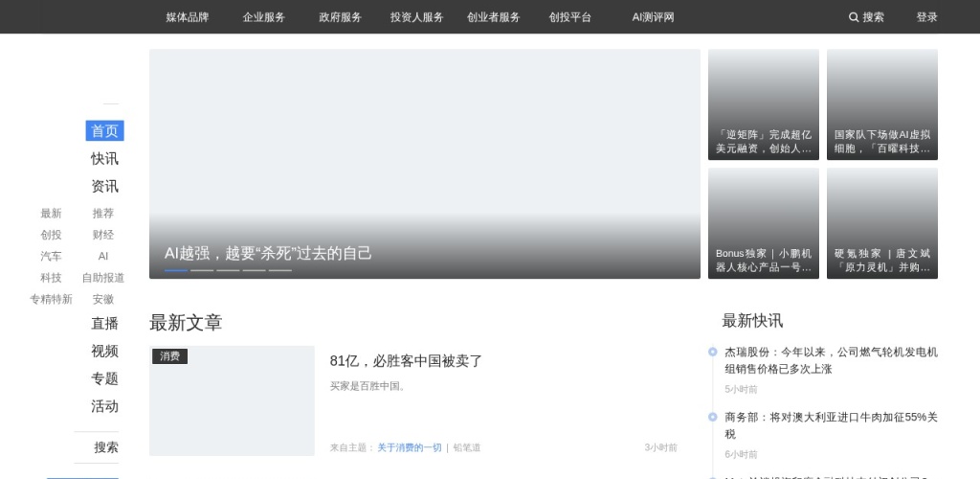Open 视频 in the sidebar
The height and width of the screenshot is (479, 980).
[105, 351]
